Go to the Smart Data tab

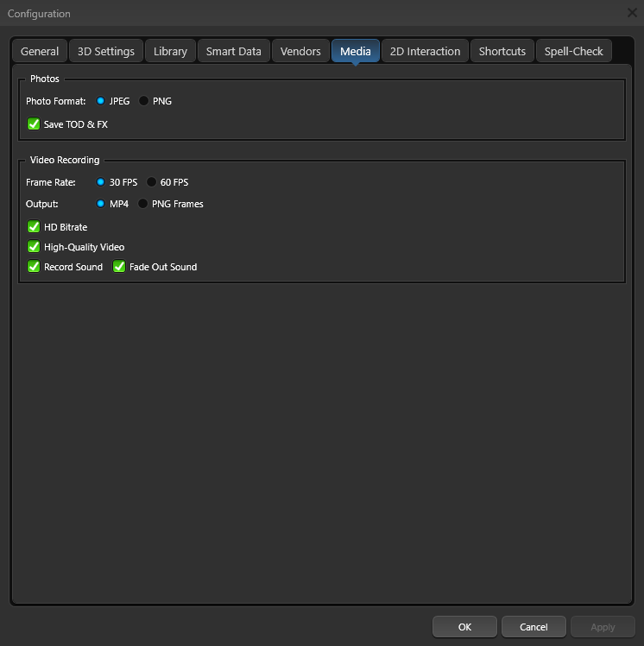click(x=233, y=51)
